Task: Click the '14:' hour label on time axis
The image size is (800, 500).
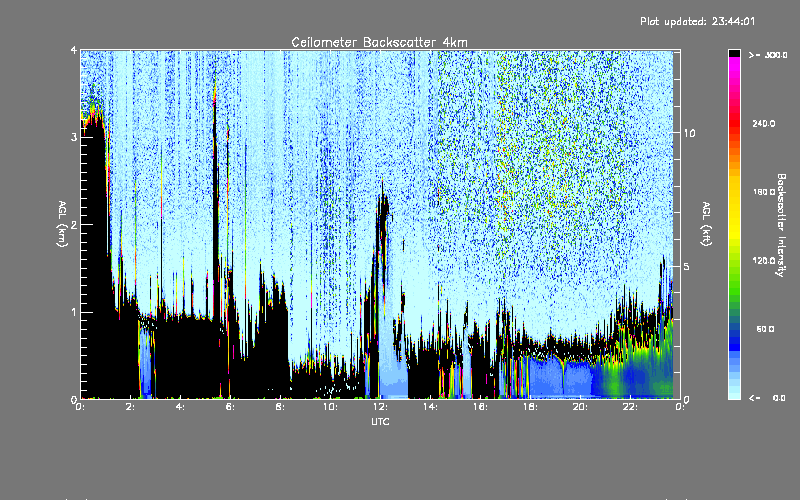Action: [x=430, y=407]
